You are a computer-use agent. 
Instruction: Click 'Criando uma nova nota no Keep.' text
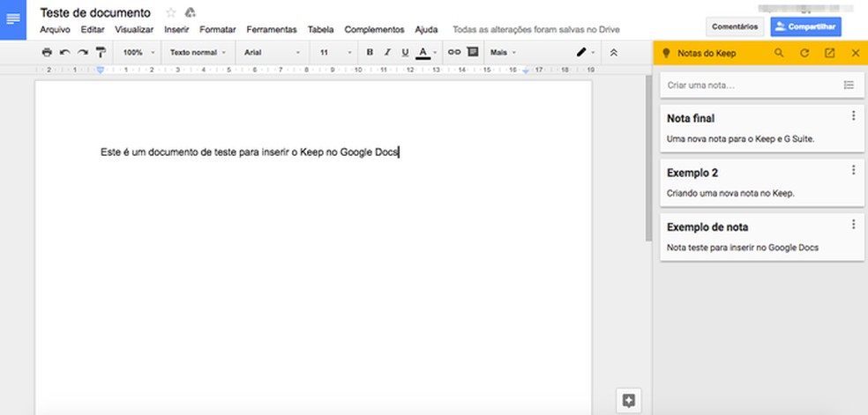click(x=730, y=193)
